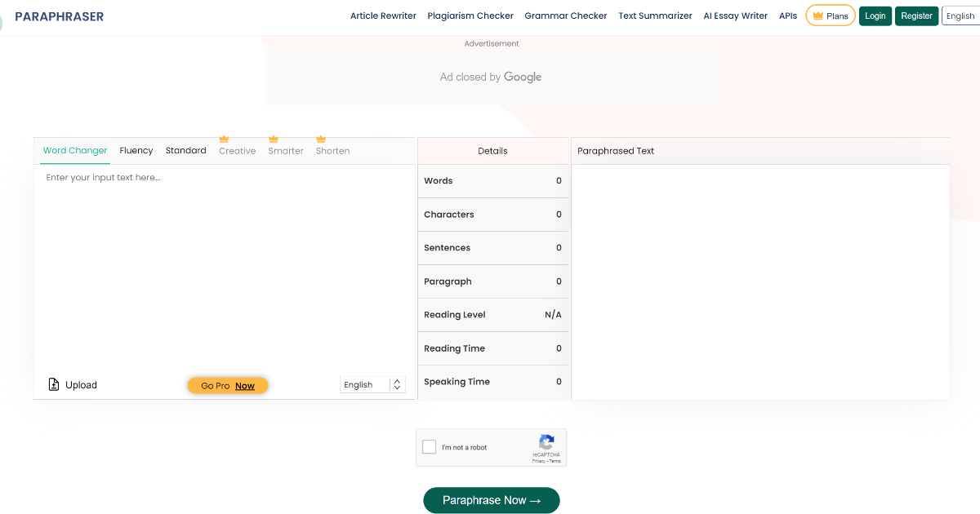Click the Paraphrase Now button
The image size is (980, 514).
point(491,500)
